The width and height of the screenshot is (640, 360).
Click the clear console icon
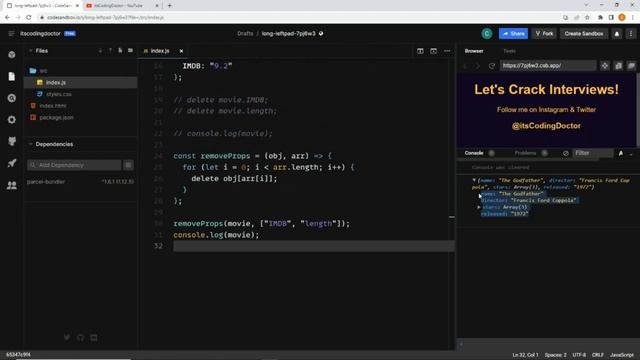click(566, 153)
